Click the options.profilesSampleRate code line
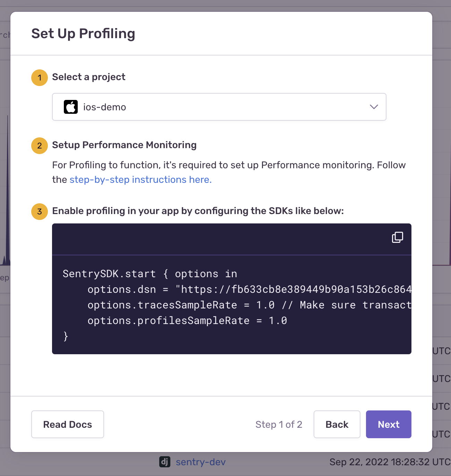This screenshot has width=451, height=476. pos(187,321)
